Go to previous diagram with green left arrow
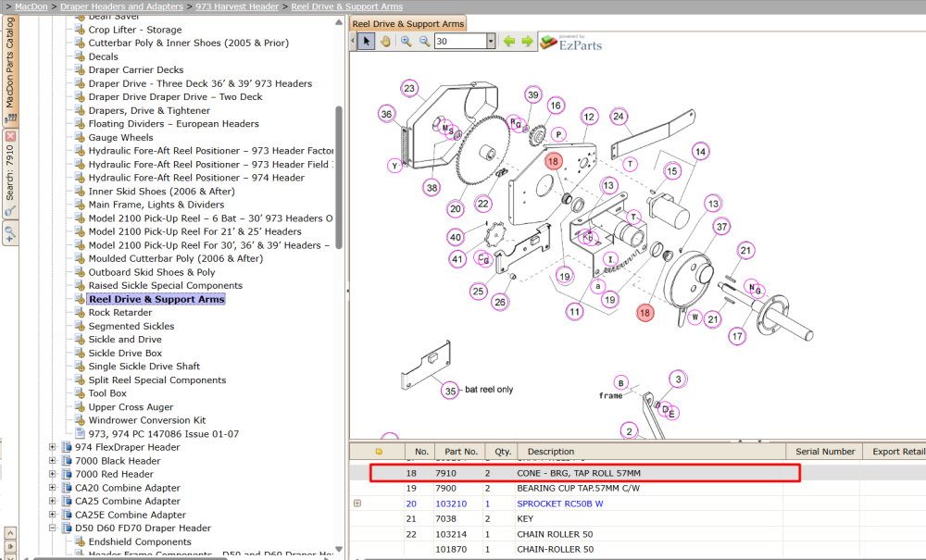This screenshot has height=560, width=926. click(509, 42)
